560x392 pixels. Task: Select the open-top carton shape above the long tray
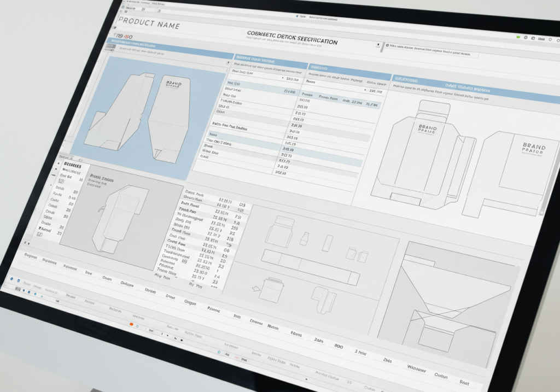coord(279,232)
